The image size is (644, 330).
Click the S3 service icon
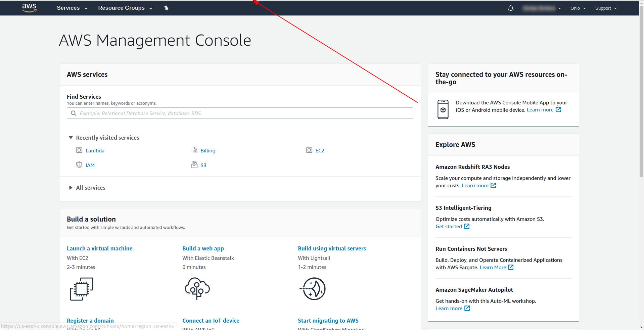194,165
